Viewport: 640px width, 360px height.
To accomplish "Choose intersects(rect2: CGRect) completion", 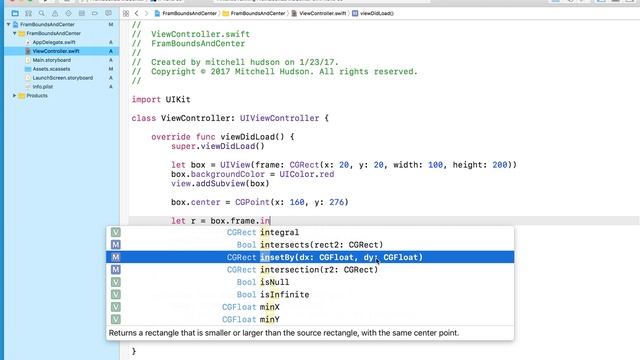I will pyautogui.click(x=310, y=245).
